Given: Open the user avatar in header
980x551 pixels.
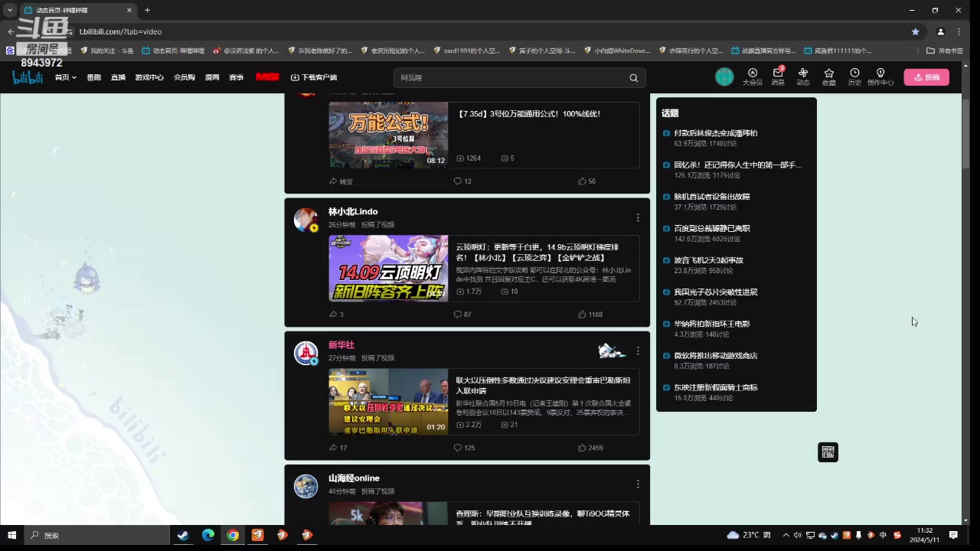Looking at the screenshot, I should tap(724, 77).
